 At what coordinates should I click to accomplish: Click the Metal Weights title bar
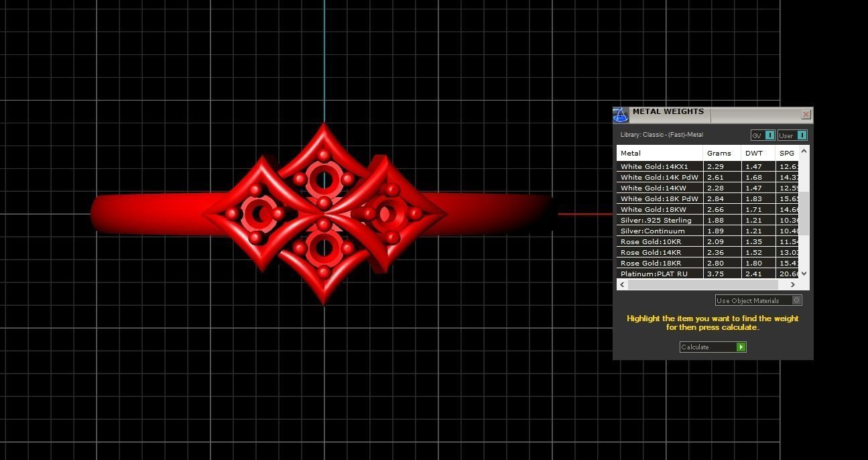[713, 115]
